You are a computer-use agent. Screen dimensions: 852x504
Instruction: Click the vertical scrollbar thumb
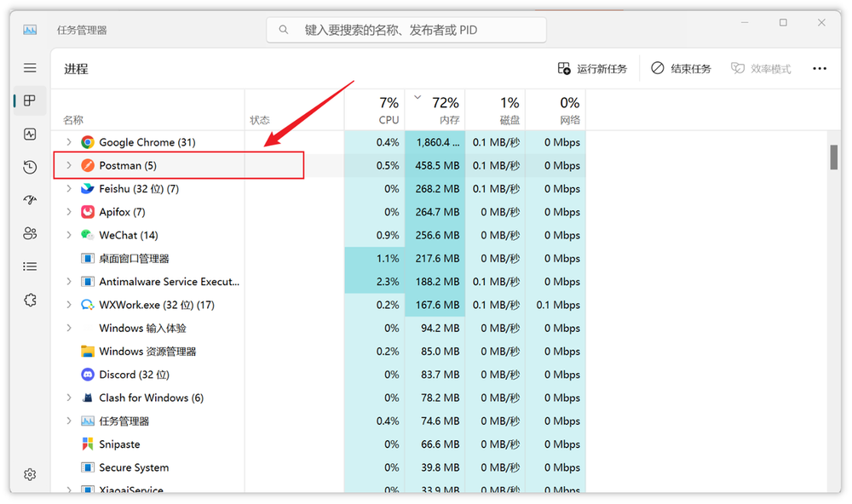[834, 157]
